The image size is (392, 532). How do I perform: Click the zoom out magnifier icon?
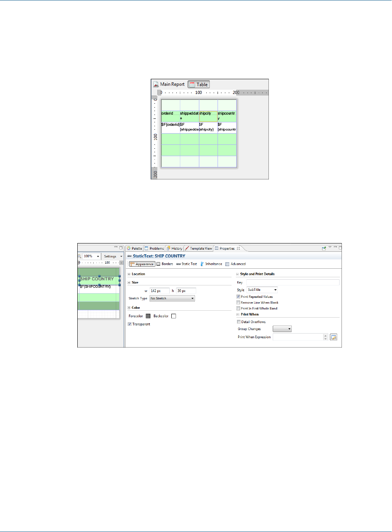click(x=79, y=256)
